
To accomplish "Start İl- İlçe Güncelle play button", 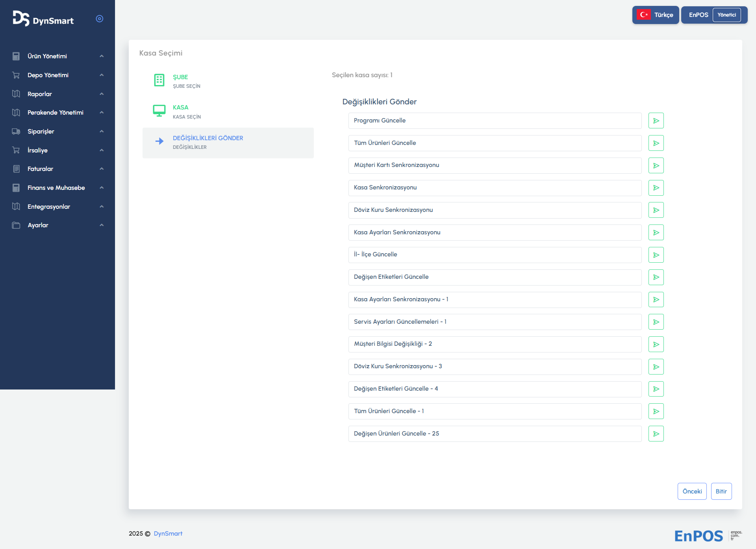I will click(x=656, y=255).
